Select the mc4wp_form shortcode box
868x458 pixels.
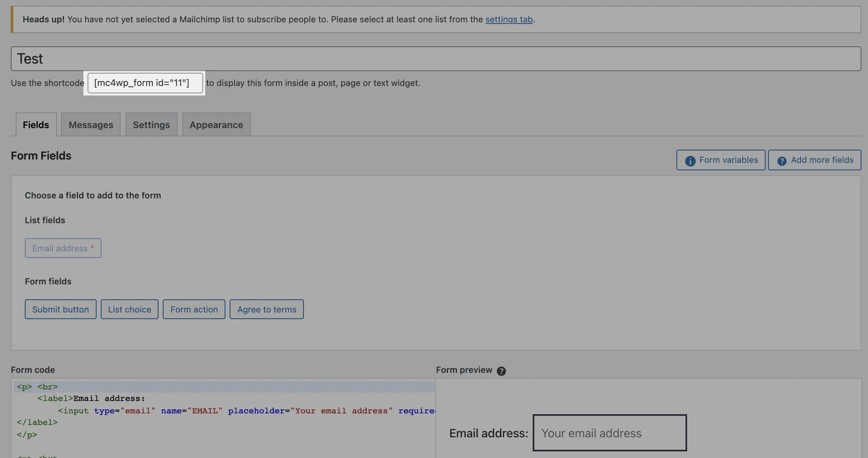pos(145,83)
